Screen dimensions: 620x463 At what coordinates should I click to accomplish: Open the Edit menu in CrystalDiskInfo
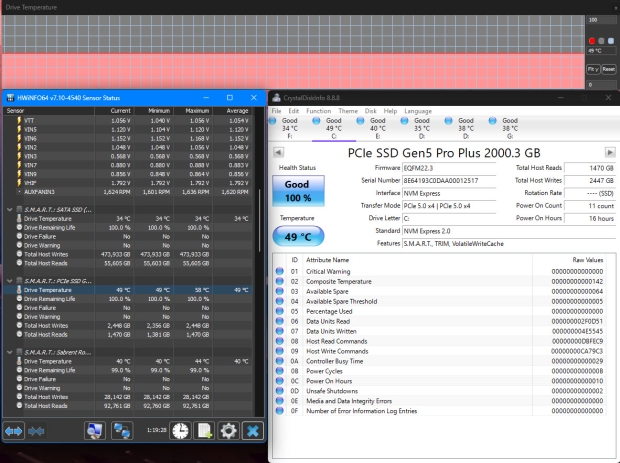pos(294,111)
